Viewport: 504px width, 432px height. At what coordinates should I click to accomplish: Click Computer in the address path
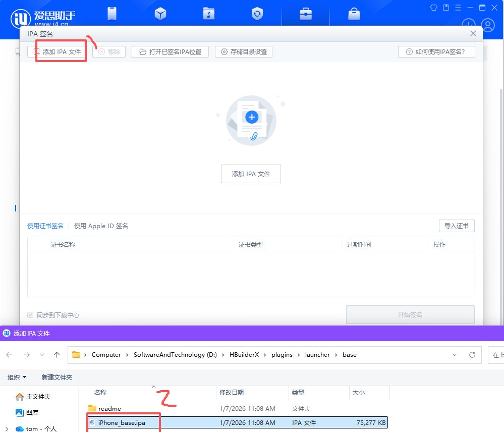pos(106,355)
